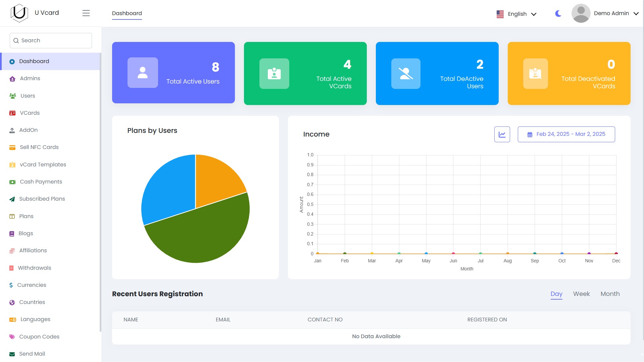Image resolution: width=644 pixels, height=362 pixels.
Task: Click the Currencies dollar sign icon
Action: [11, 285]
